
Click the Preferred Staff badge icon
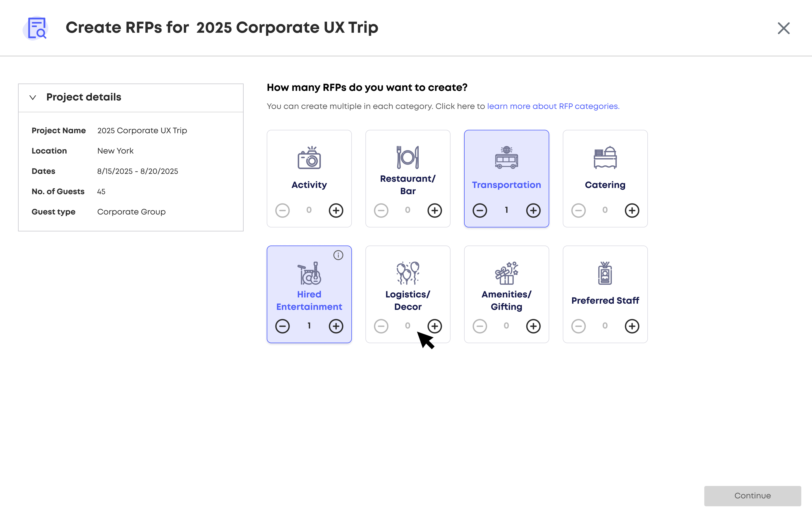click(x=605, y=273)
